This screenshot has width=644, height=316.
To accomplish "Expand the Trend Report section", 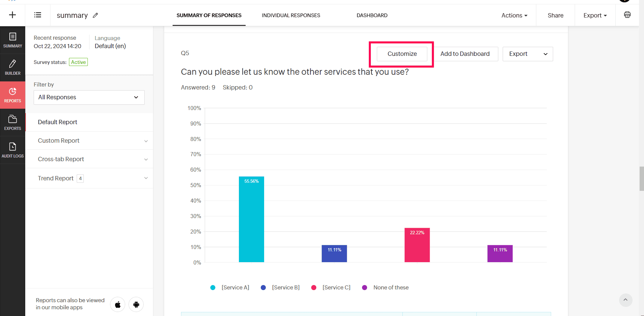I will [90, 178].
